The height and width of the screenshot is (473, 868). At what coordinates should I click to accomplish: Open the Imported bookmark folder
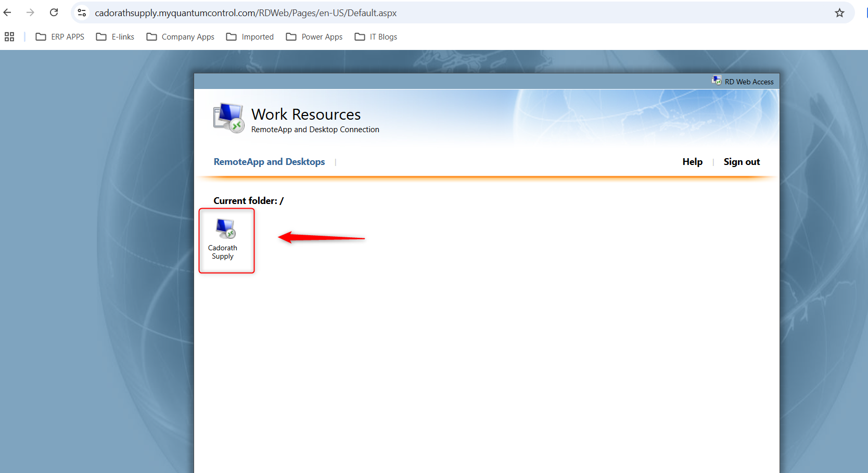point(250,37)
